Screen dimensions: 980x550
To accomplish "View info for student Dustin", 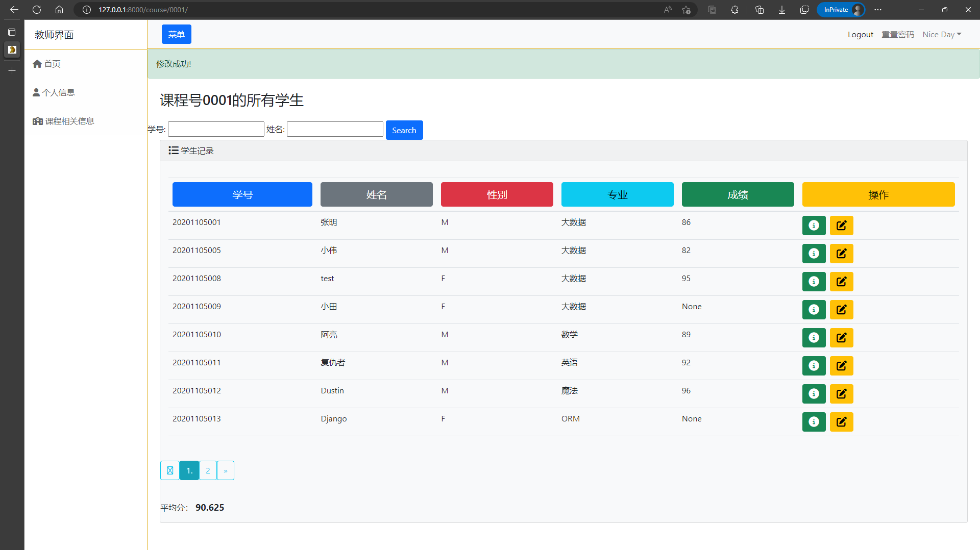I will pos(814,394).
